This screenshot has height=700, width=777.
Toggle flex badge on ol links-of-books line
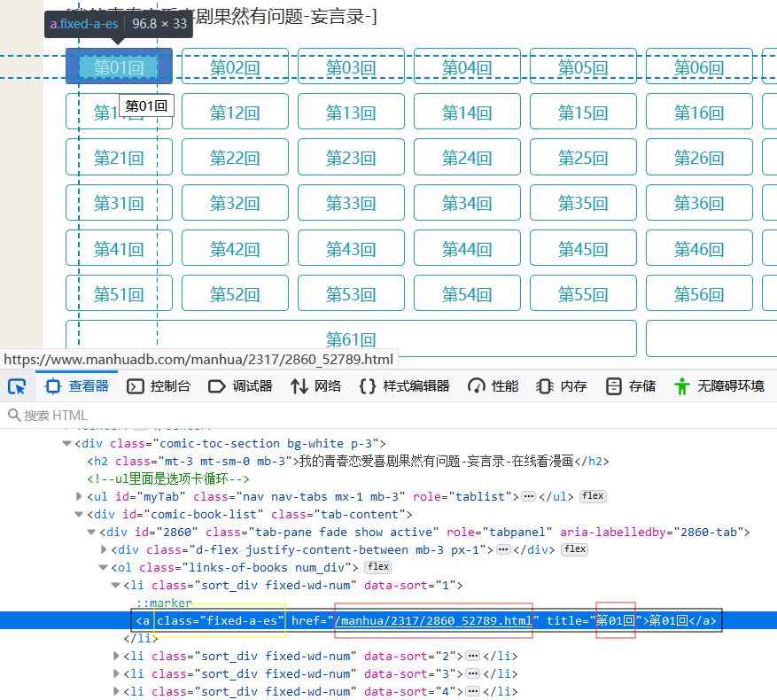pos(378,566)
